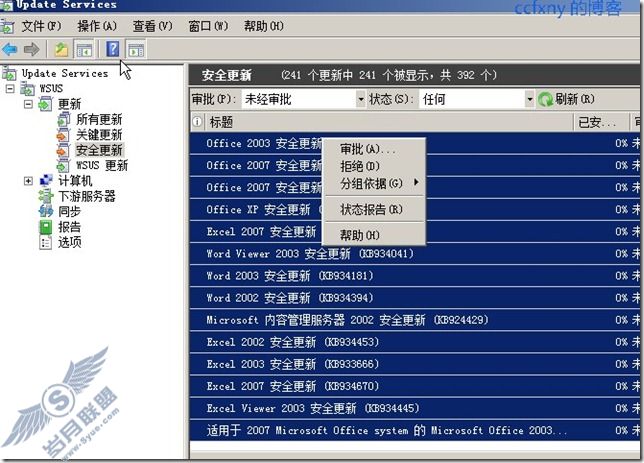Expand the 分组依据 submenu arrow
Viewport: 644px width, 463px height.
click(x=416, y=182)
